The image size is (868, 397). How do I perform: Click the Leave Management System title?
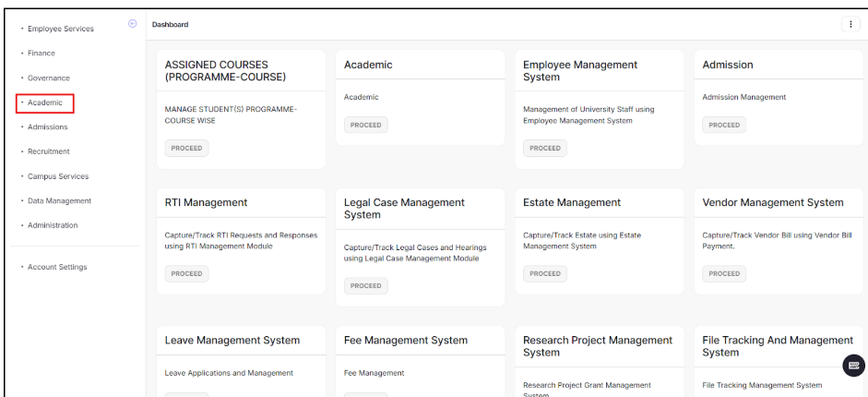(x=232, y=340)
